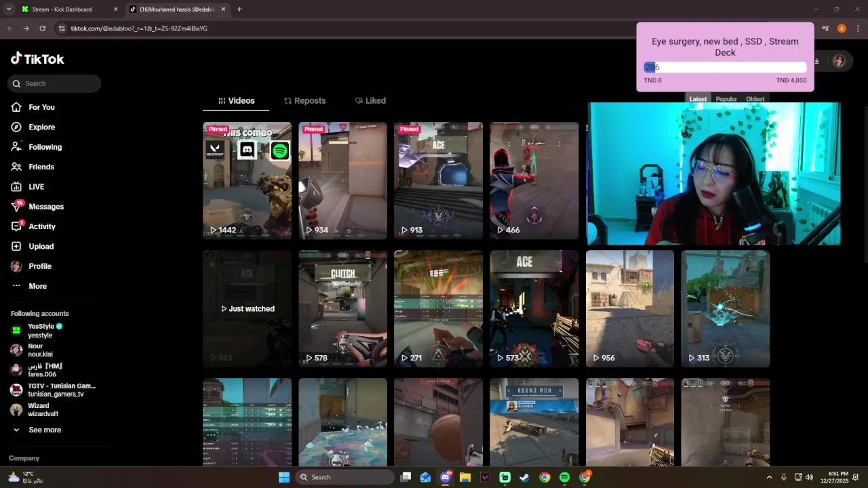The image size is (868, 488).
Task: Open Spotify from the taskbar
Action: (564, 477)
